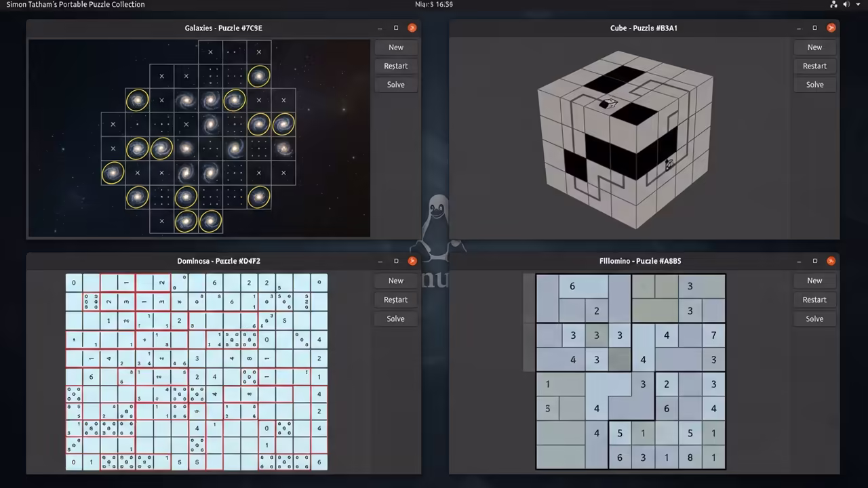Select the 6 in Dominosa's bottom-right corner cell
Screen dimensions: 868x488
click(x=319, y=462)
